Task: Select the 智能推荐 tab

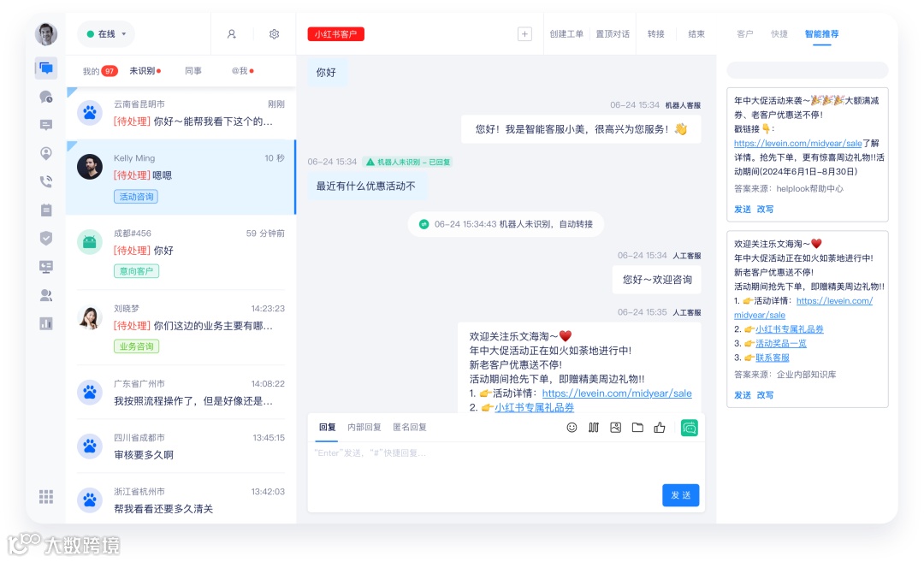Action: point(821,34)
